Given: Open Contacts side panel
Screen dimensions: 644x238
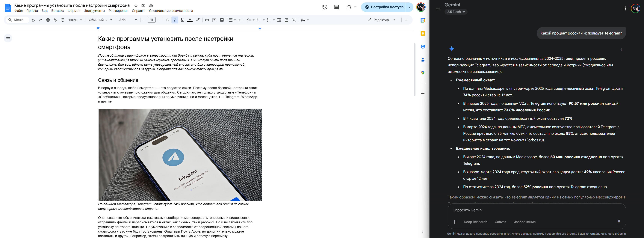Looking at the screenshot, I should point(423,60).
